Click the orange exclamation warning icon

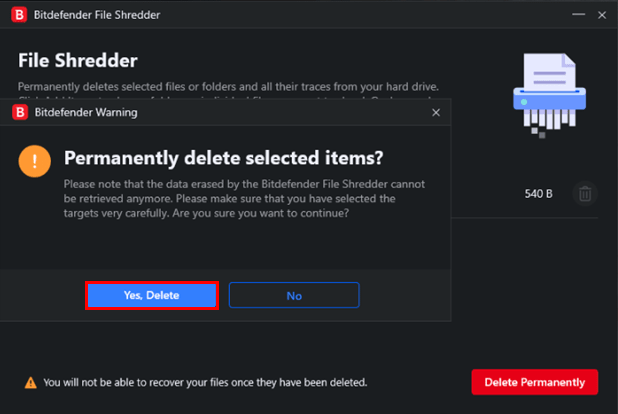coord(35,161)
